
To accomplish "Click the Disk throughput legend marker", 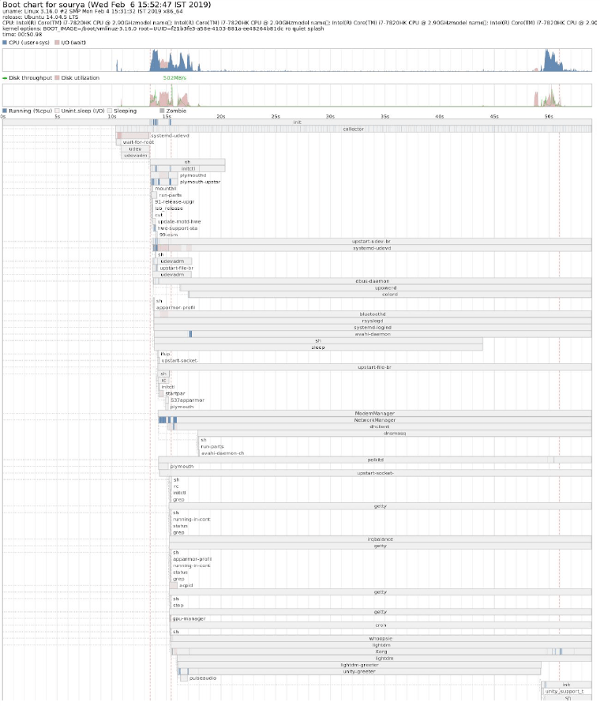I will point(5,77).
